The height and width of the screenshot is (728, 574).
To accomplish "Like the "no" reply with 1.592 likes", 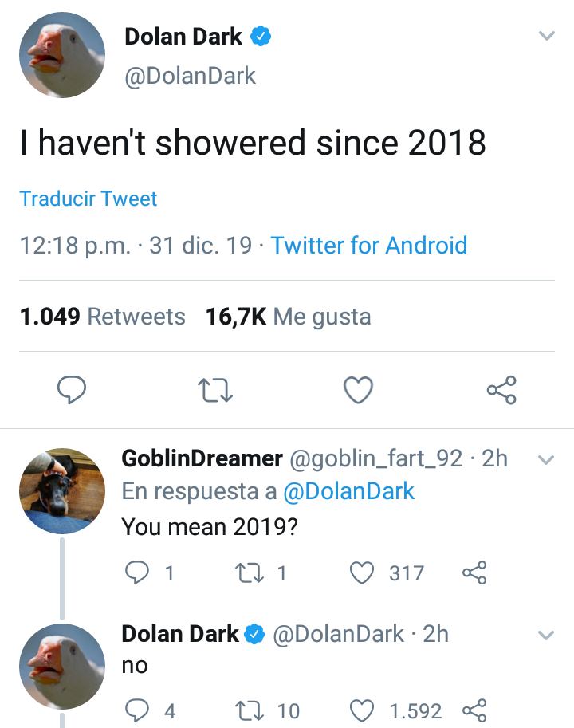I will 363,710.
